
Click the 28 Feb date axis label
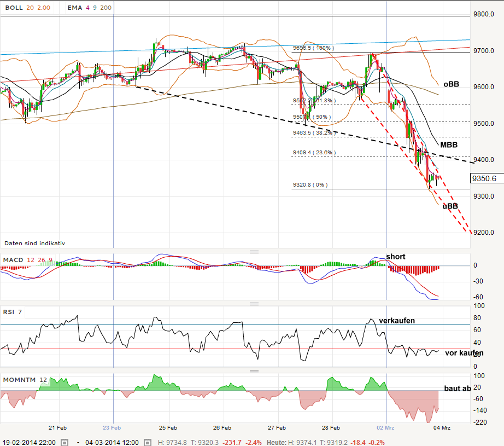click(331, 427)
